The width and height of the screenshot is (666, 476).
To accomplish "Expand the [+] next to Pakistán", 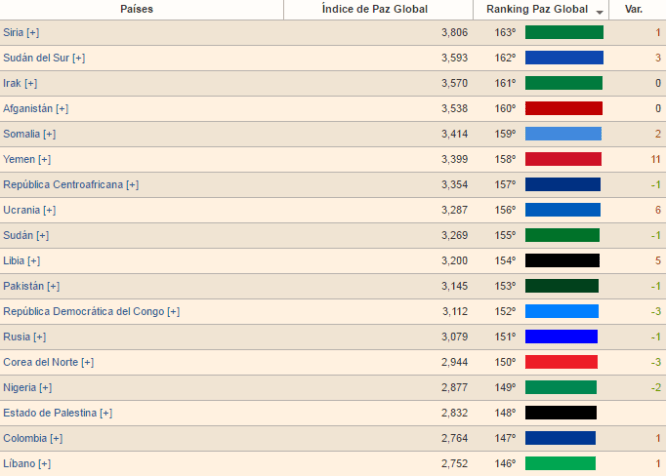I will click(54, 287).
